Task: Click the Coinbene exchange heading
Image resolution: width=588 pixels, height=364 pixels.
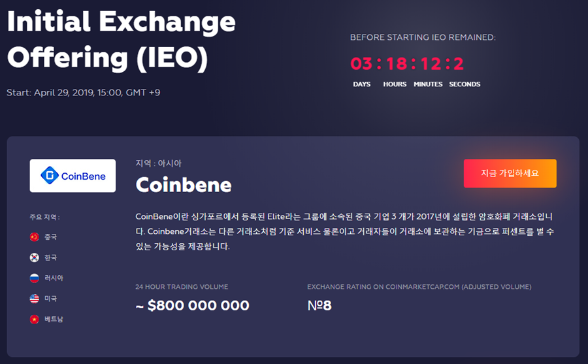Action: [184, 185]
